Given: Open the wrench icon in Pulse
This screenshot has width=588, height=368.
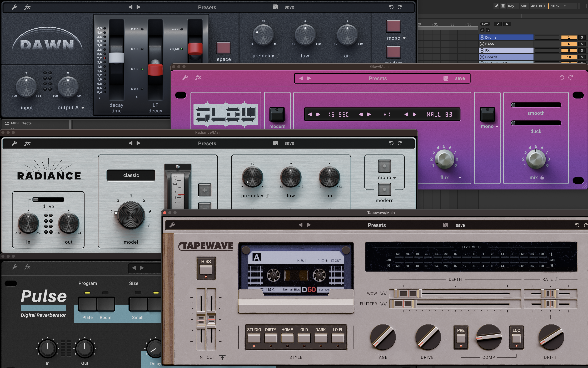Looking at the screenshot, I should [14, 267].
